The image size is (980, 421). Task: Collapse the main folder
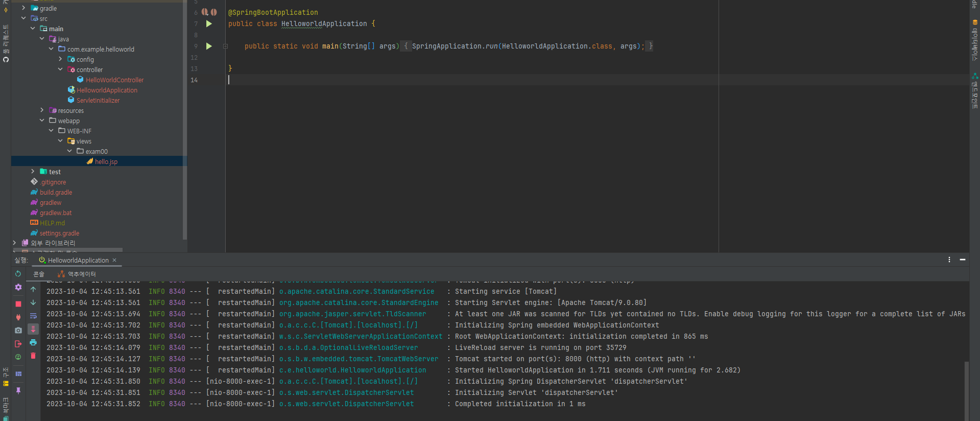point(33,29)
